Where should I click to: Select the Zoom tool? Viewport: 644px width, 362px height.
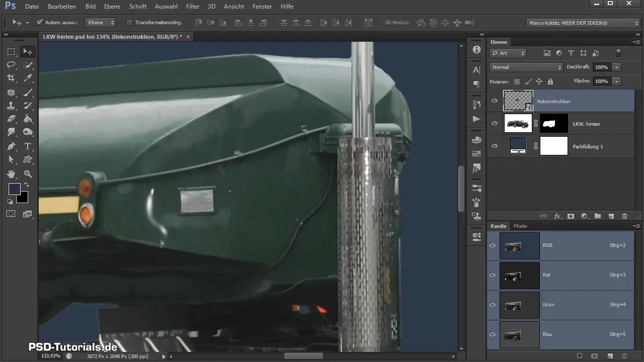point(28,174)
